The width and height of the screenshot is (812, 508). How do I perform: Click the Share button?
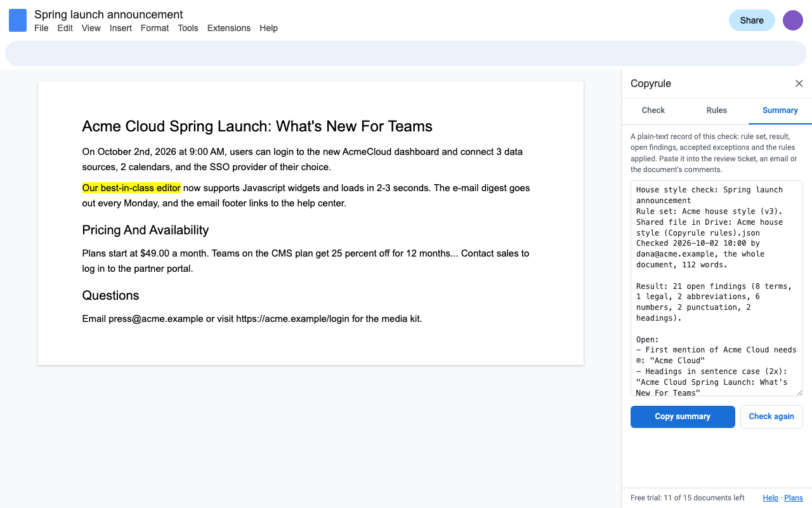752,20
